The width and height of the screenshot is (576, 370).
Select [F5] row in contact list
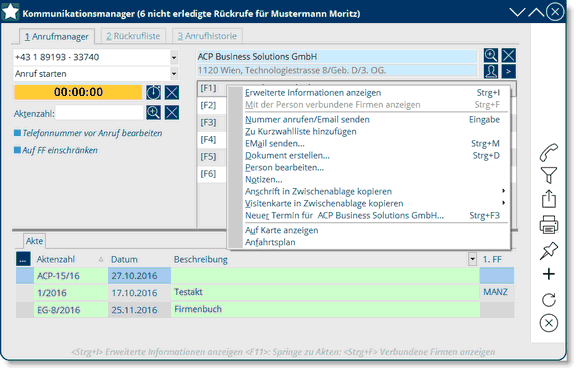point(212,157)
